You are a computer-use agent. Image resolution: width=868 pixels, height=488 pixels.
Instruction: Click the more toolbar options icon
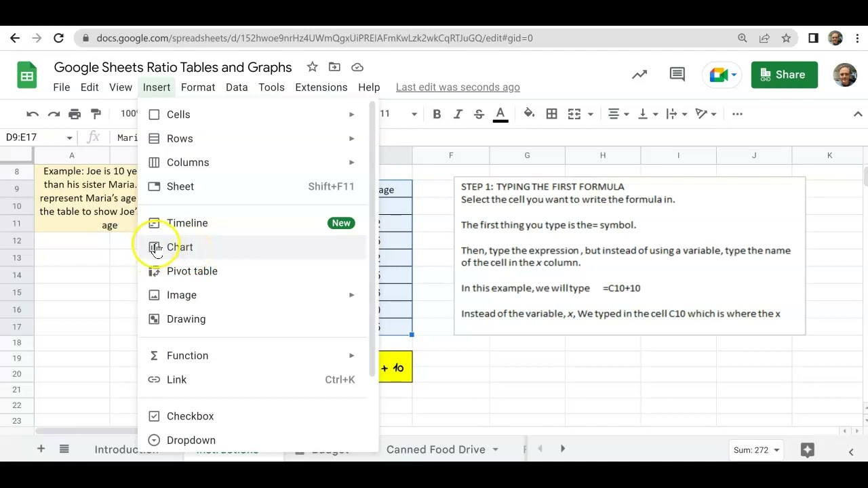point(737,114)
